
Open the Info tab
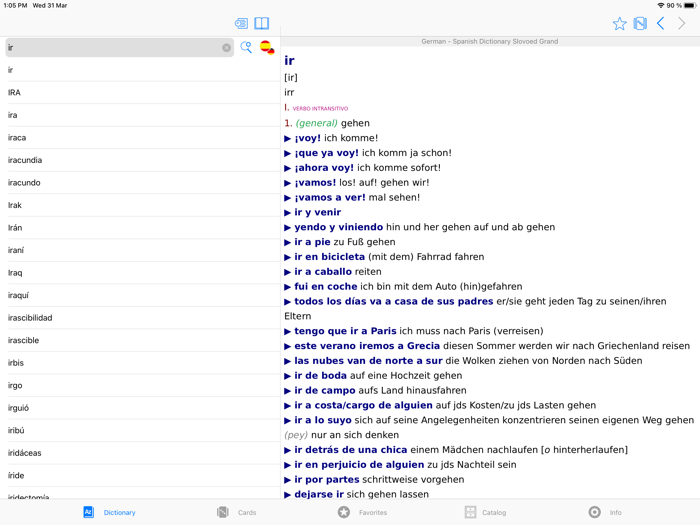(x=605, y=512)
